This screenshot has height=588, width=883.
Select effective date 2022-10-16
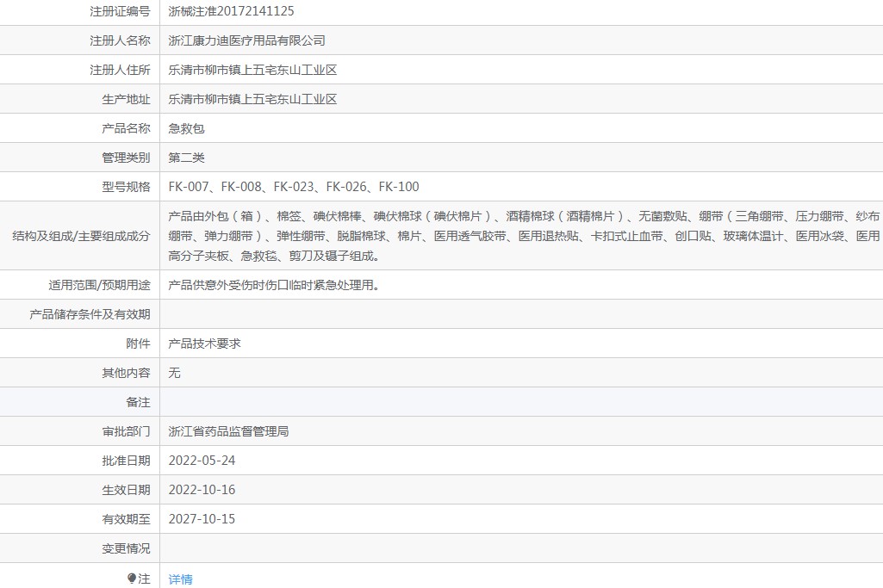[x=202, y=490]
